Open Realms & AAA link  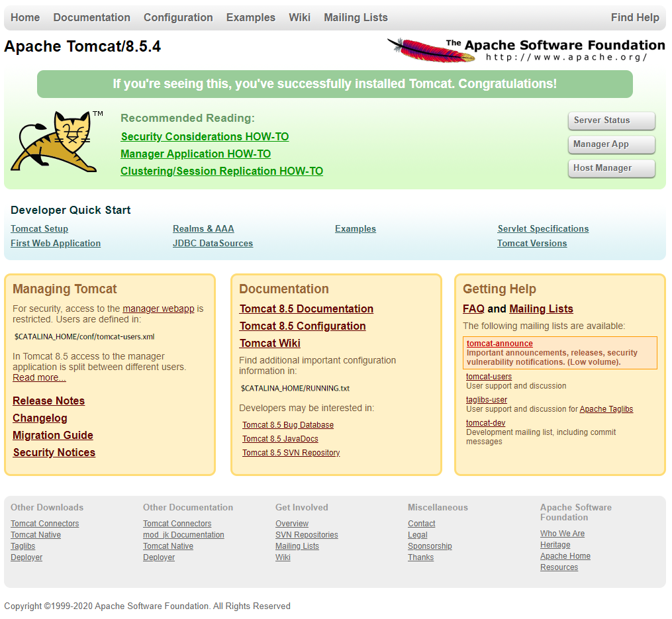click(x=203, y=229)
